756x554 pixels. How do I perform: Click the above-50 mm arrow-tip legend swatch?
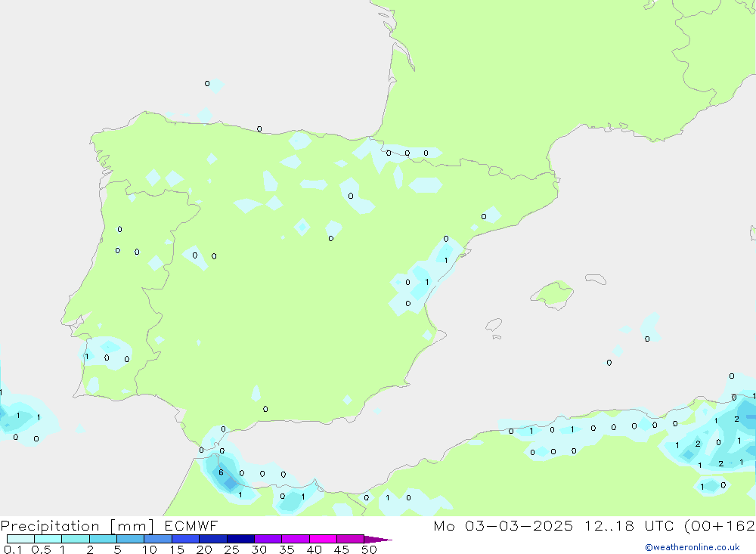[x=377, y=540]
